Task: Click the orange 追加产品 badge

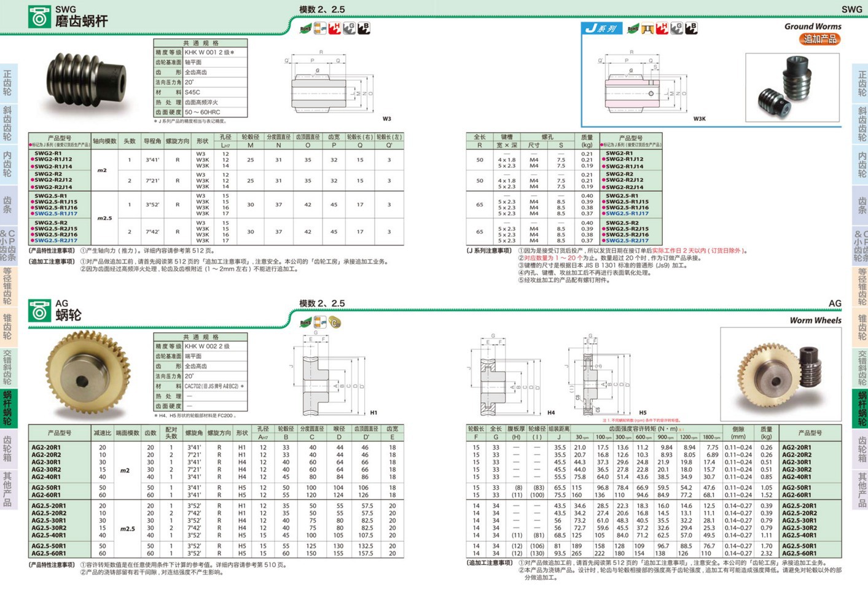Action: click(821, 38)
